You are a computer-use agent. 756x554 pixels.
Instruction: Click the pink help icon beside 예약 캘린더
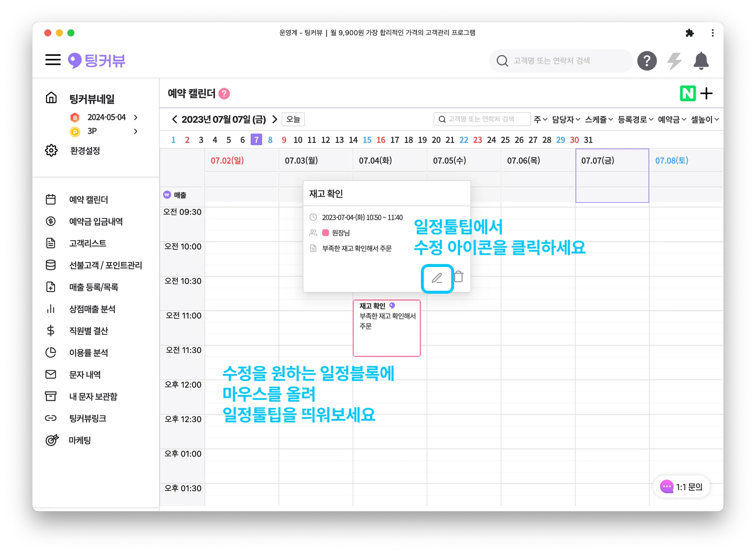(x=224, y=94)
